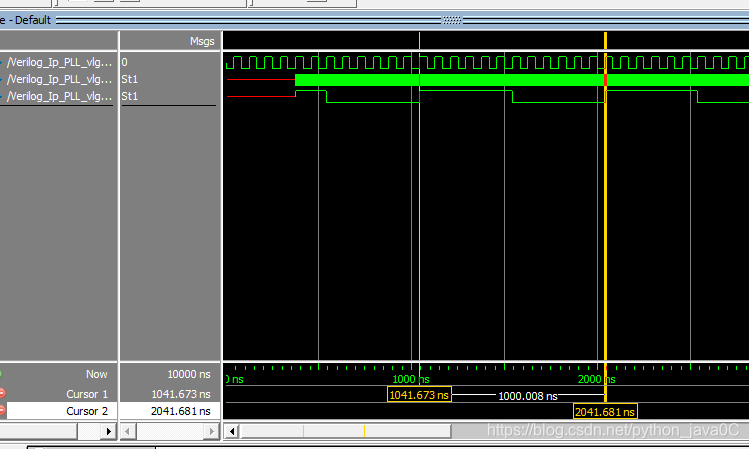Select the second /Verilog_Ip_PLL_vlg signal row
749x449 pixels.
click(x=59, y=79)
